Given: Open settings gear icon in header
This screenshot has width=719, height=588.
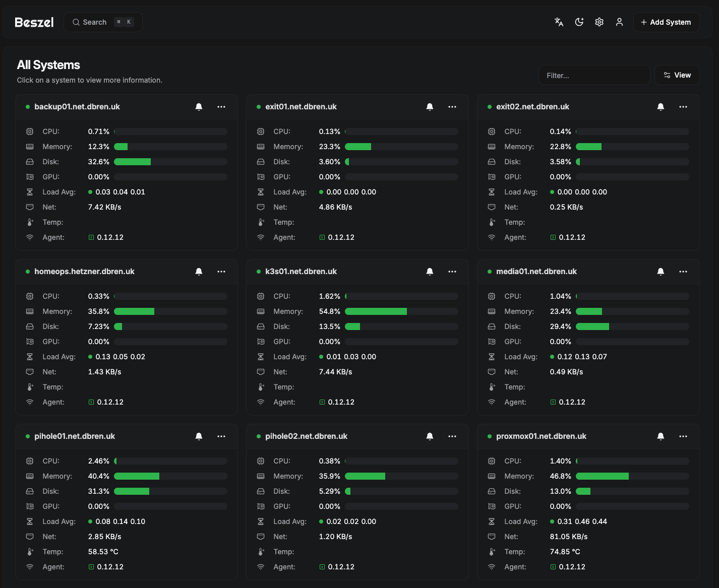Looking at the screenshot, I should point(599,22).
